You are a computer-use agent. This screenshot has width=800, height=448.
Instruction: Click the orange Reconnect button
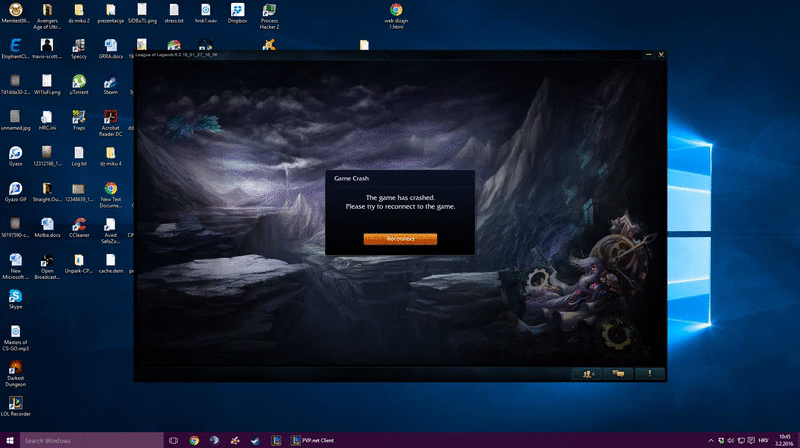400,239
